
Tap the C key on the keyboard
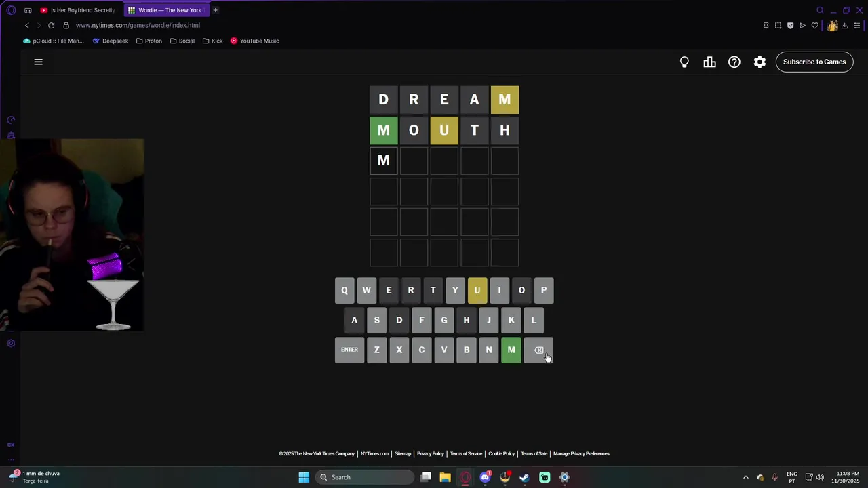tap(422, 350)
